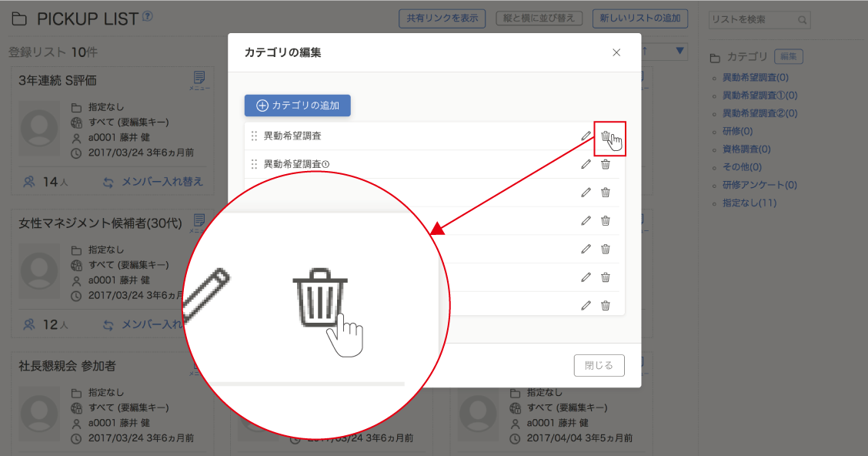Viewport: 868px width, 456px height.
Task: Click the PICKUP LIST page heading
Action: 88,18
